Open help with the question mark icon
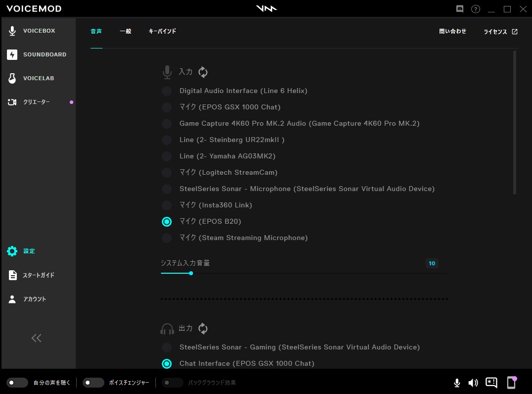 476,9
